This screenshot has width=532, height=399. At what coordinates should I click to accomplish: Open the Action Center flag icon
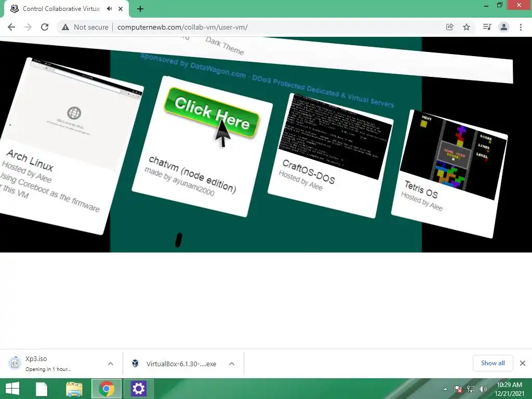[458, 389]
